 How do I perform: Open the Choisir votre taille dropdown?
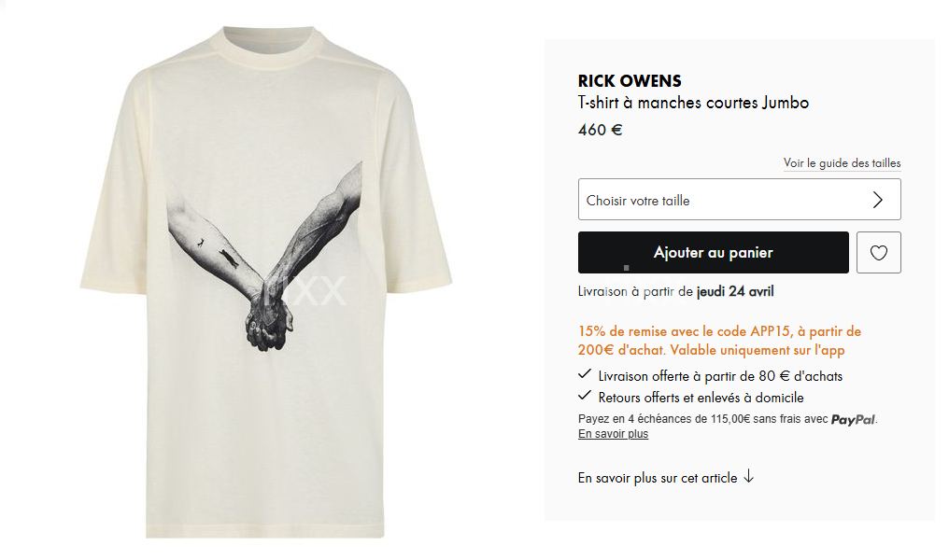point(739,200)
